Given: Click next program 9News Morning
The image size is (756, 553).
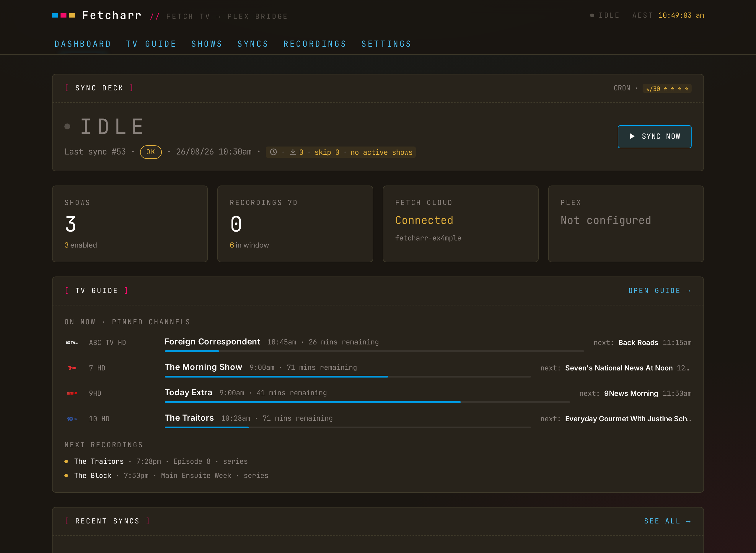Looking at the screenshot, I should [631, 394].
